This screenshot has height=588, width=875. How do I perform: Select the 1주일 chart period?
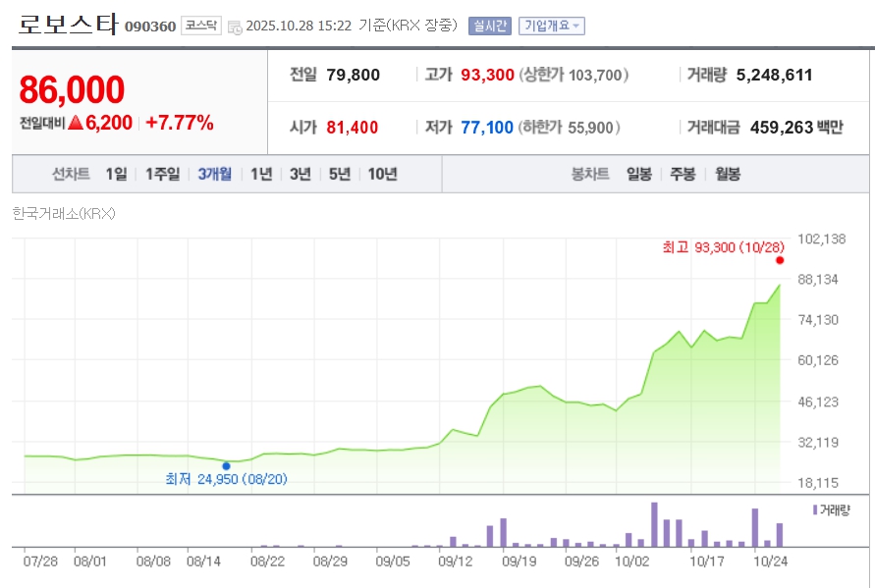pyautogui.click(x=162, y=174)
